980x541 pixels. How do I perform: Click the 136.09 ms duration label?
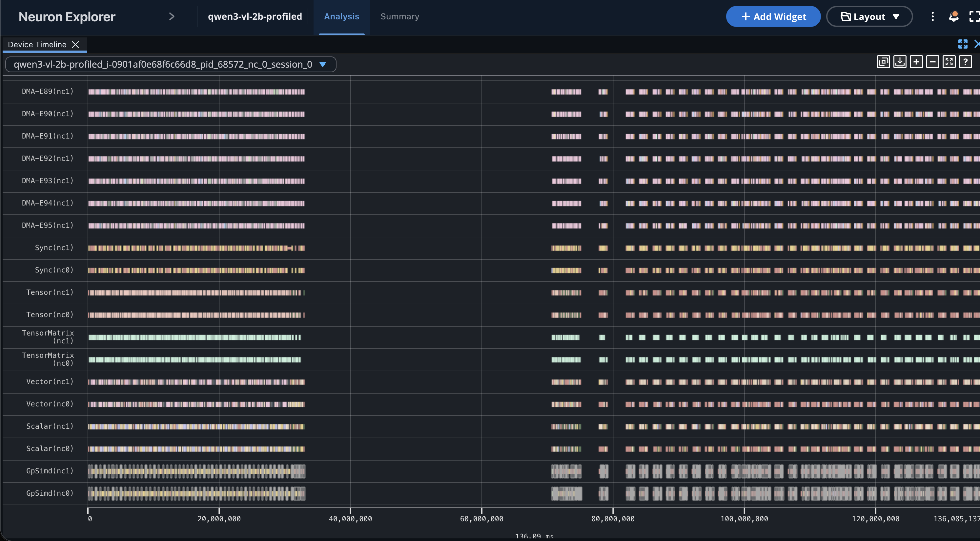click(534, 536)
